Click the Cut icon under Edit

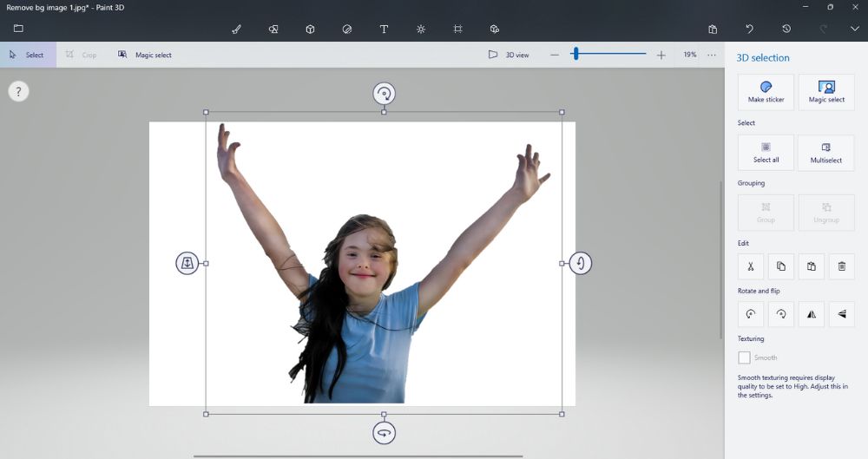(x=751, y=266)
